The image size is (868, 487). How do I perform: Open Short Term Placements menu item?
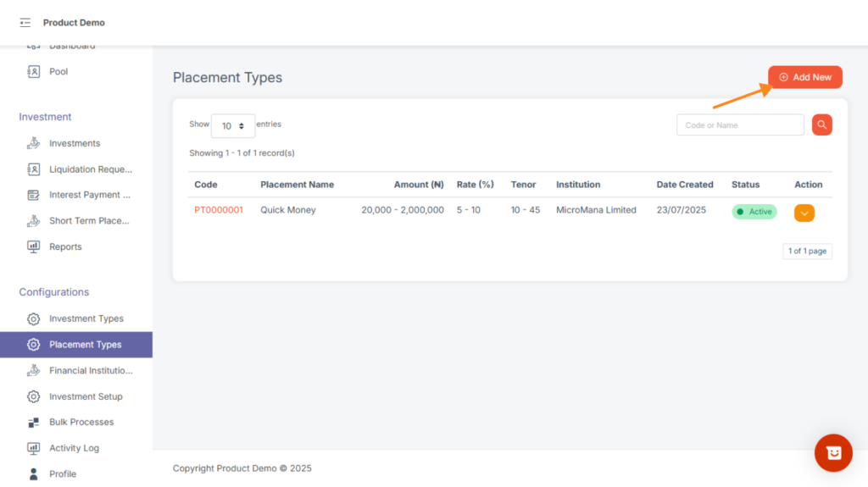tap(89, 221)
